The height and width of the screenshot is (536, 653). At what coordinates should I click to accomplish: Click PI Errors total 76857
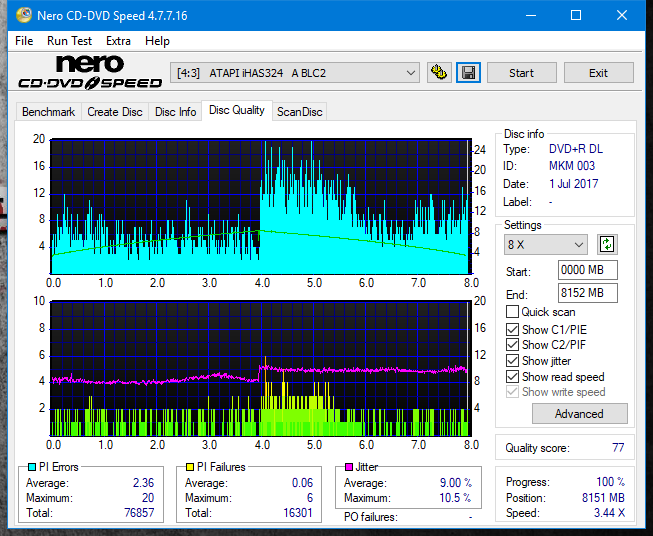pyautogui.click(x=139, y=513)
